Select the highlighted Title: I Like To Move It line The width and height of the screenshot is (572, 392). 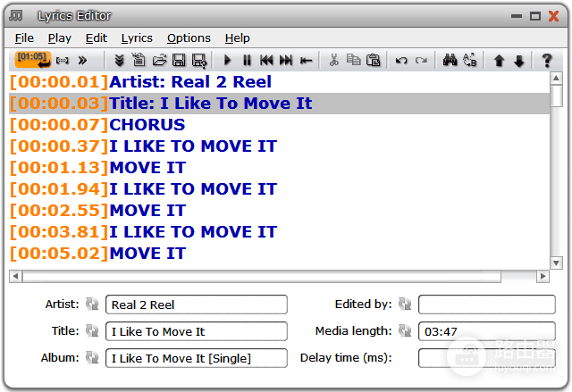pos(279,103)
